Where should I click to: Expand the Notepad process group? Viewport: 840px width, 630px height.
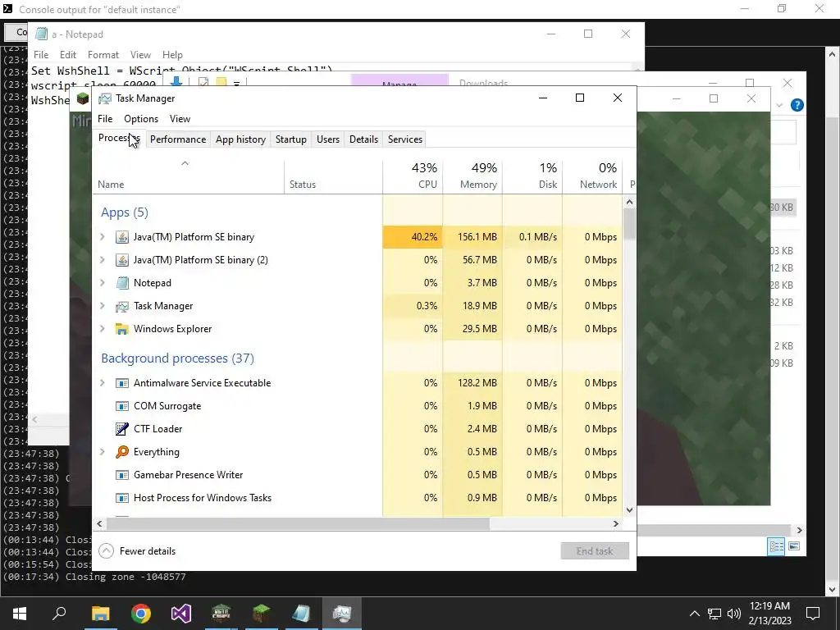point(103,283)
